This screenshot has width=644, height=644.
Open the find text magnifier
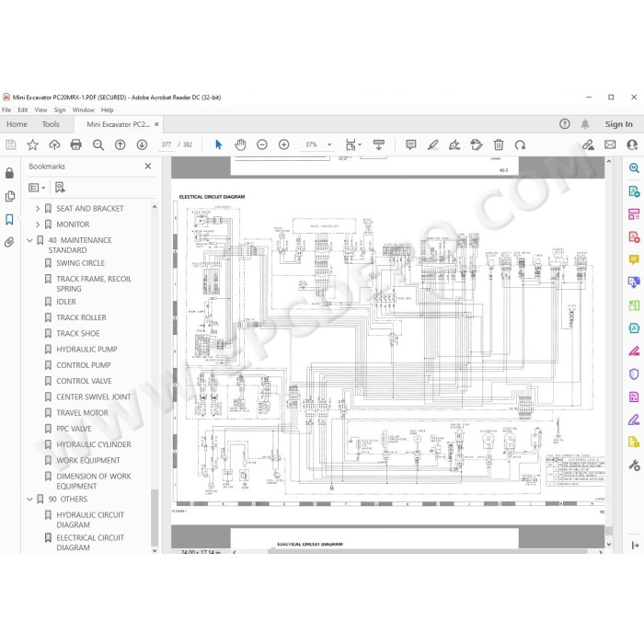(98, 144)
